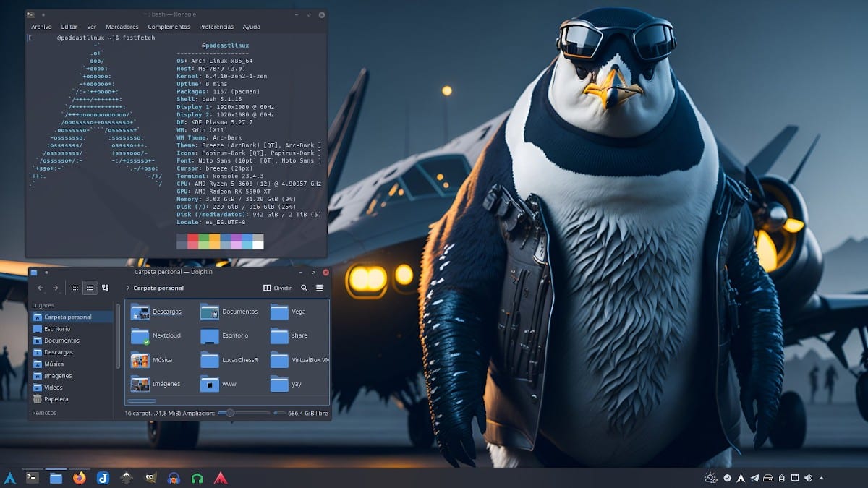Select Música in the Lugares sidebar
Screen dimensions: 868x488
click(x=72, y=364)
